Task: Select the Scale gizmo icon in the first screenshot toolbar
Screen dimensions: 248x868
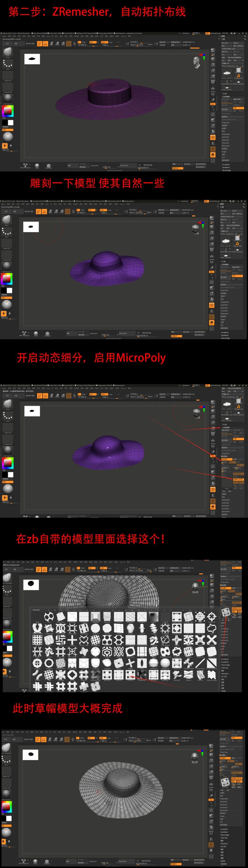Action: tap(57, 44)
